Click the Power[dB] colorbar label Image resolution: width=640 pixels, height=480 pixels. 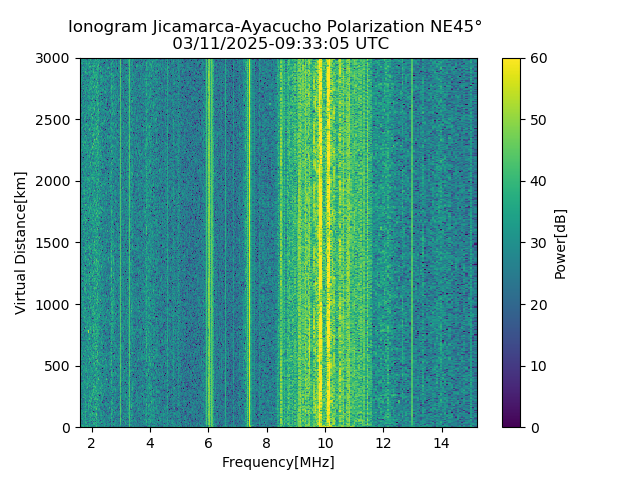tap(560, 244)
